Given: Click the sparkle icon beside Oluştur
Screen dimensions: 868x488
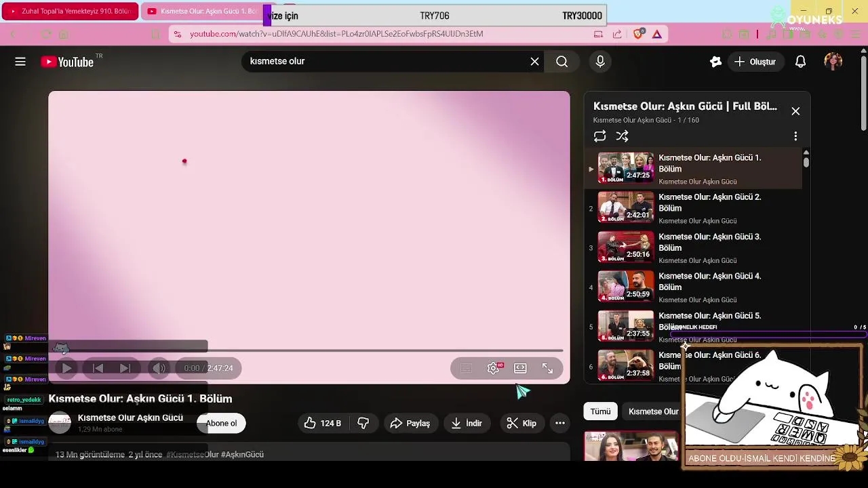Looking at the screenshot, I should click(715, 62).
